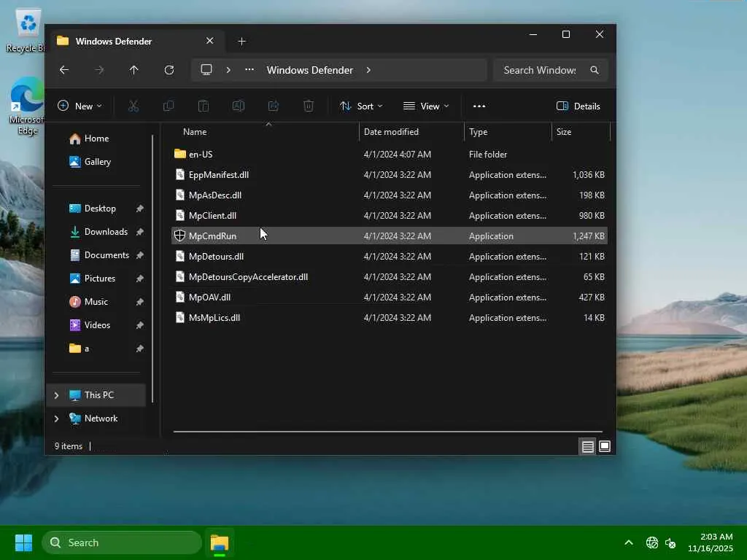Click the Refresh icon in navigation bar
This screenshot has height=560, width=747.
click(169, 70)
